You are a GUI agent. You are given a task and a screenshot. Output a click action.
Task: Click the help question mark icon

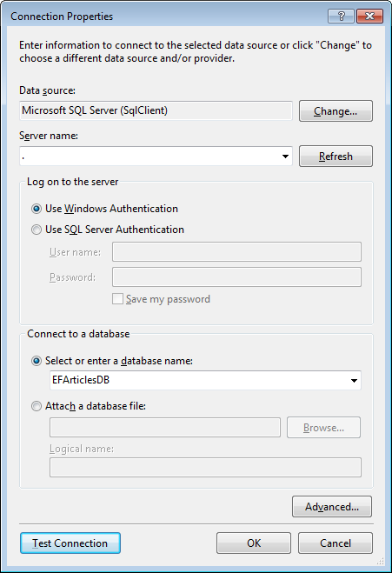point(342,16)
